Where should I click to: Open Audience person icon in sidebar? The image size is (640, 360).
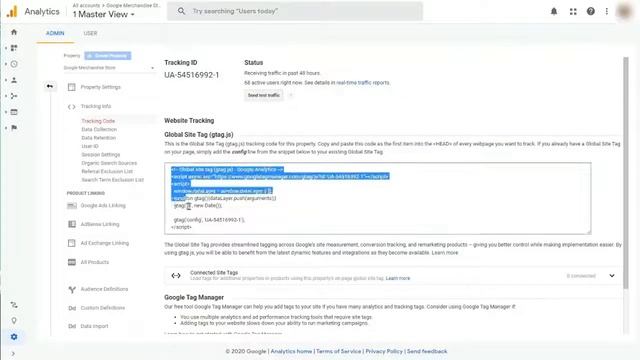coord(14,80)
